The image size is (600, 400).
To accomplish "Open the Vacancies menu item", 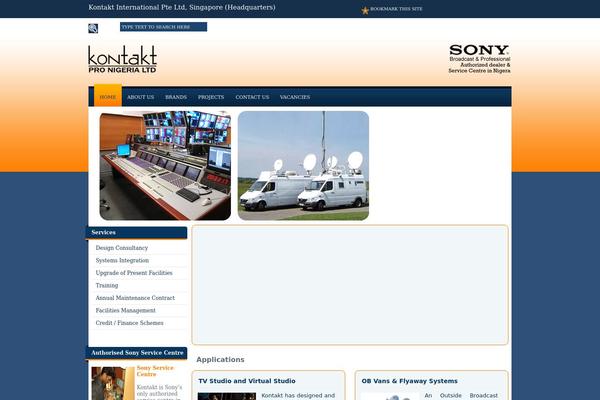I will pyautogui.click(x=295, y=97).
